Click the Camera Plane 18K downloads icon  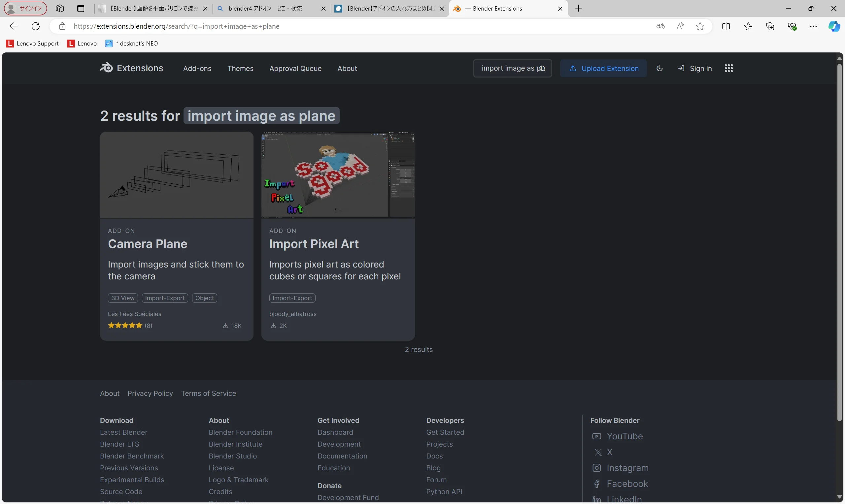[225, 326]
